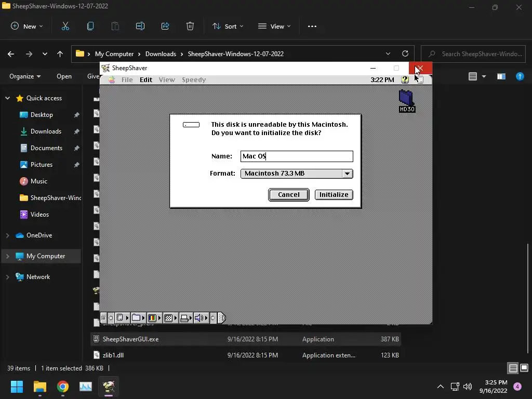Open Music in Quick access

click(39, 181)
